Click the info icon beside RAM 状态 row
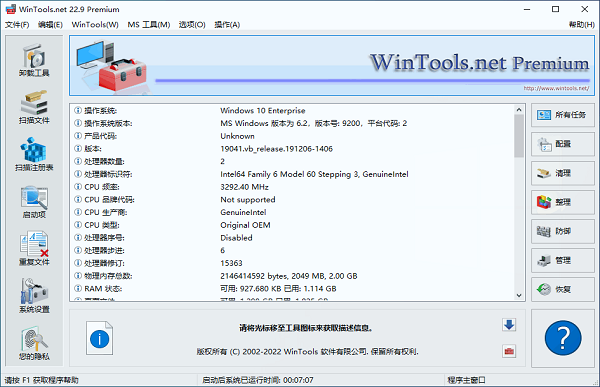 tap(78, 288)
